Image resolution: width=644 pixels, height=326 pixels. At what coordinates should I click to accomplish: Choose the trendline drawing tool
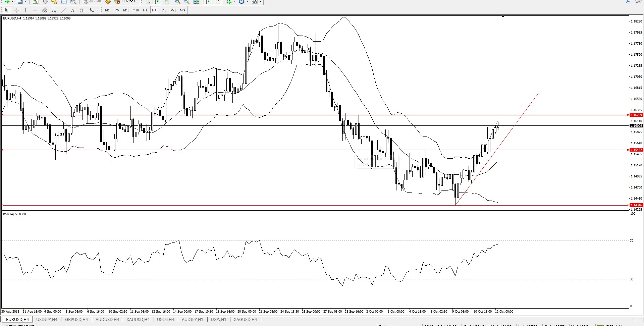point(63,10)
